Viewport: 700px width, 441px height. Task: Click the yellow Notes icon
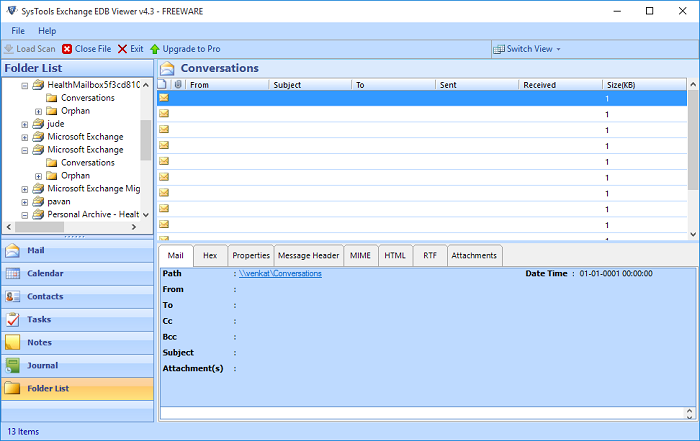[12, 342]
